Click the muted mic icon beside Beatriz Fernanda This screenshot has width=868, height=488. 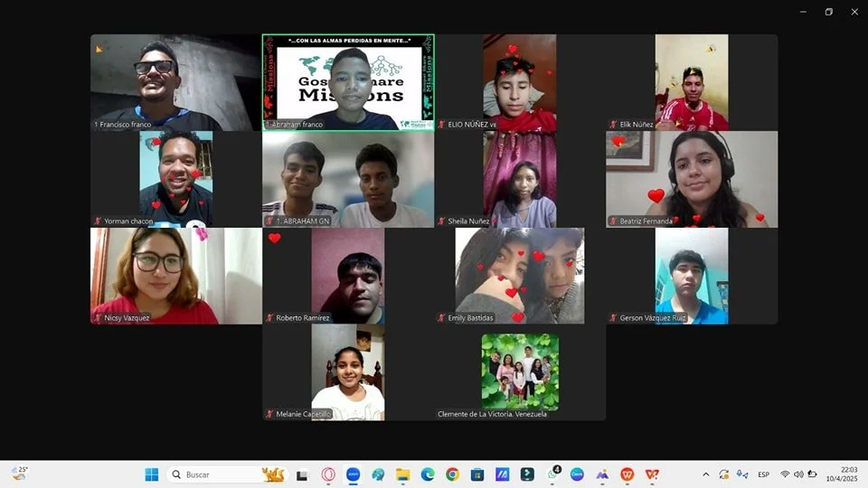tap(613, 221)
